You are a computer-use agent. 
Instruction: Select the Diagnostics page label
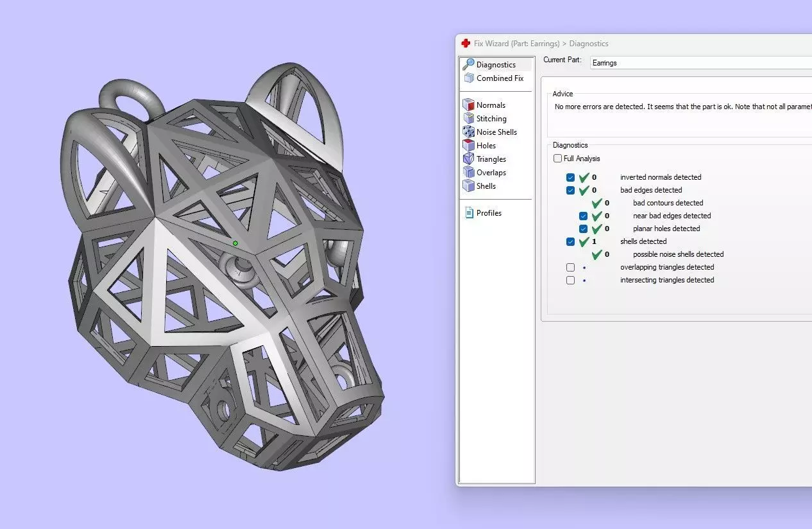coord(496,65)
